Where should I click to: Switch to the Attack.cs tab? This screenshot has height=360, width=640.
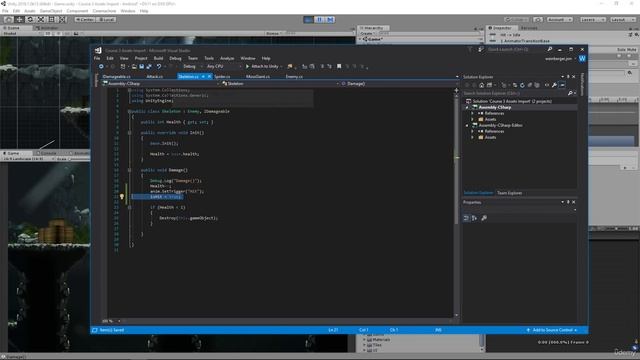(155, 76)
